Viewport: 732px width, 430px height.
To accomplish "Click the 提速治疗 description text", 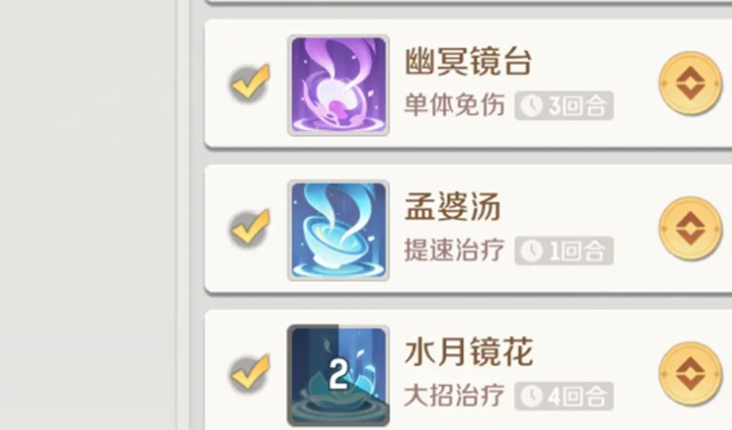I will tap(454, 250).
